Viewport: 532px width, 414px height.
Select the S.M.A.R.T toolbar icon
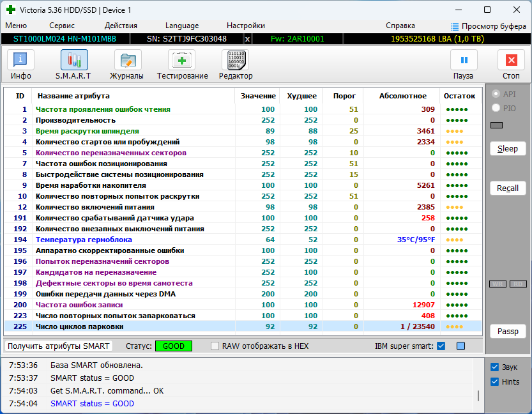click(x=74, y=61)
